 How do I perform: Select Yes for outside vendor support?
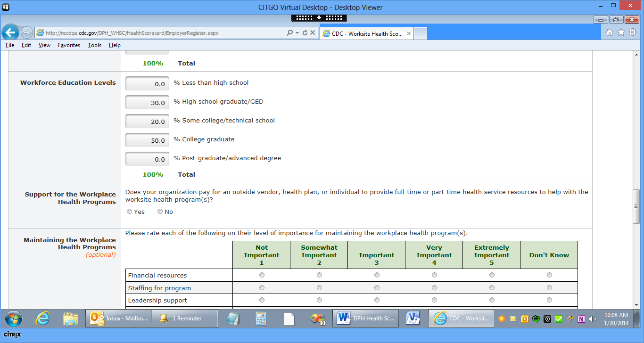click(x=130, y=212)
